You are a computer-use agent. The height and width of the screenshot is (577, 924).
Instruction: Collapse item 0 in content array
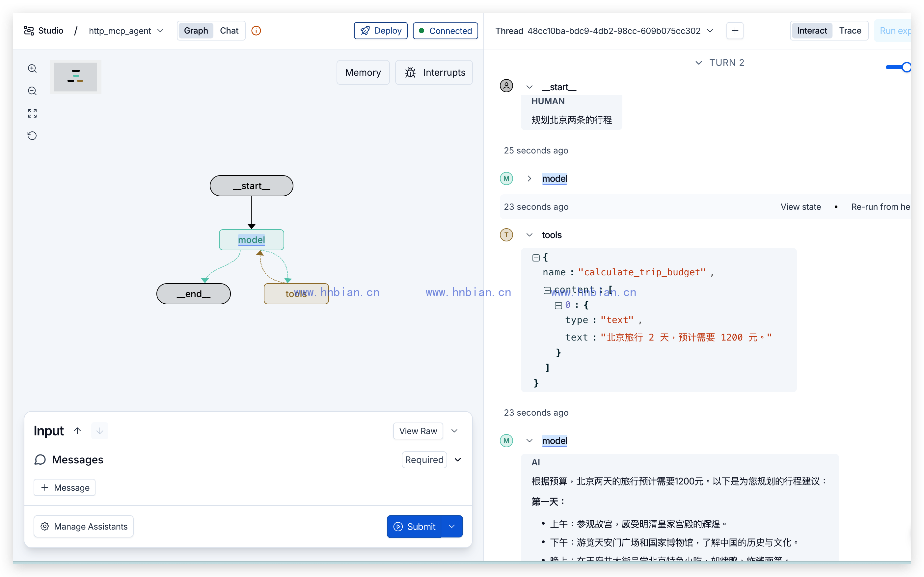coord(558,305)
